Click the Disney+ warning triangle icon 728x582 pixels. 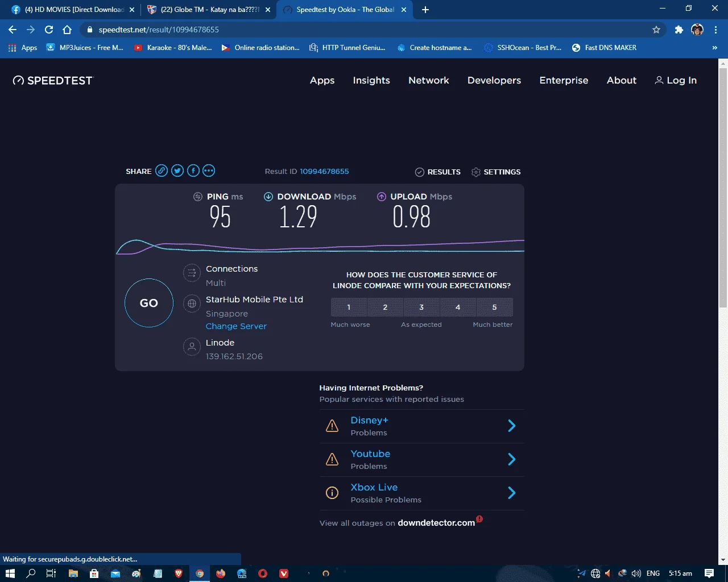(x=332, y=426)
